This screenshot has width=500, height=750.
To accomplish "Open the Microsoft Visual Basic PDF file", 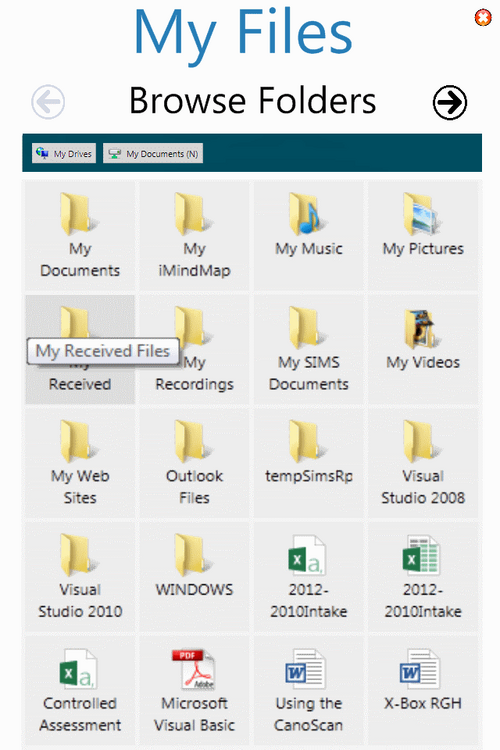I will 194,691.
